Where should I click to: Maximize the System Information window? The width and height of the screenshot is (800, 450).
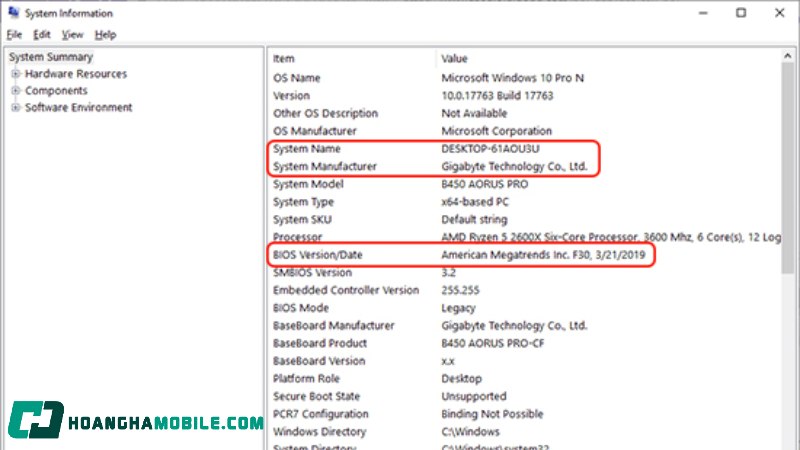tap(741, 13)
